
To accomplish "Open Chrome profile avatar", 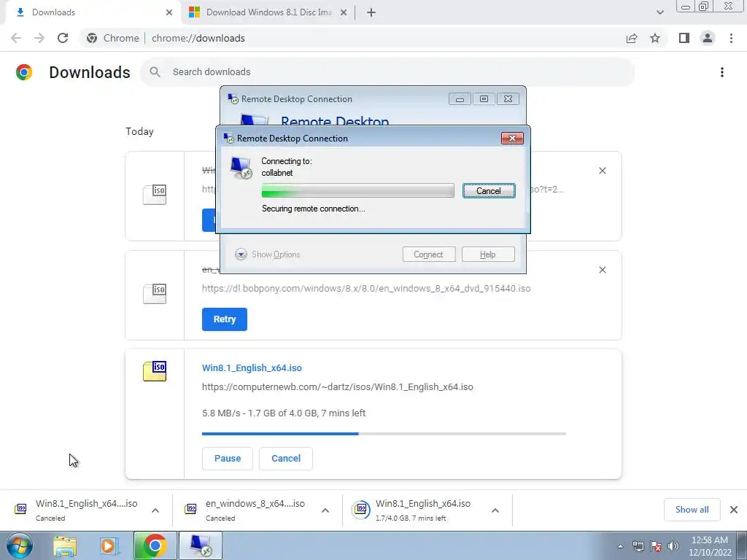I will click(708, 38).
